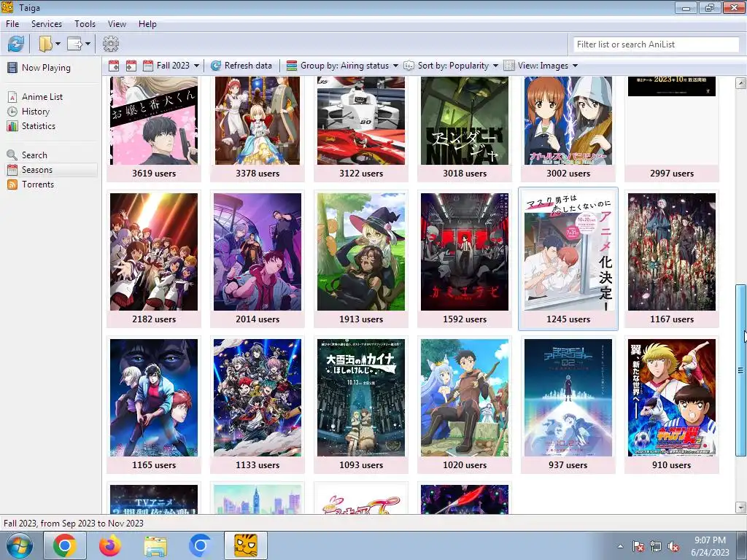Select racing car poster with 3122 users
Screen dimensions: 747x560
pyautogui.click(x=361, y=128)
